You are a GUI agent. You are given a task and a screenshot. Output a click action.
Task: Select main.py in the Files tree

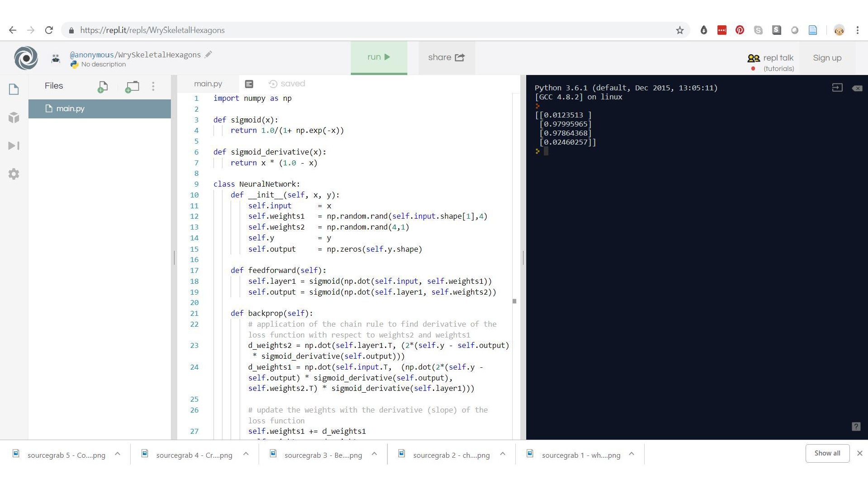pyautogui.click(x=71, y=108)
